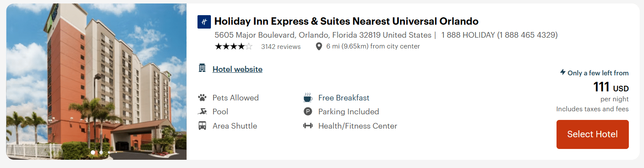The image size is (644, 168).
Task: Click the bus Area Shuttle icon
Action: point(202,126)
